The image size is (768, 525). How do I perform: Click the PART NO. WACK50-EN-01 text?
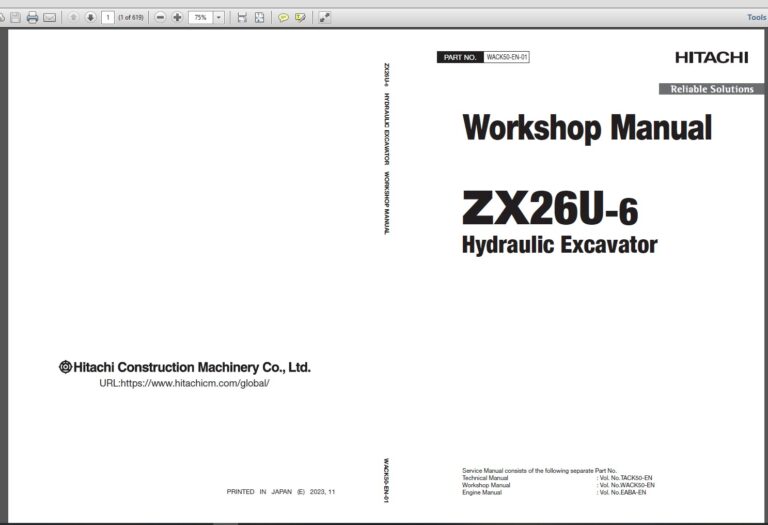[x=483, y=57]
